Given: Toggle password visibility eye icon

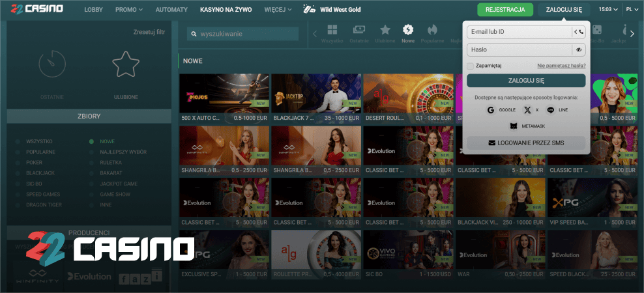Looking at the screenshot, I should pyautogui.click(x=579, y=49).
